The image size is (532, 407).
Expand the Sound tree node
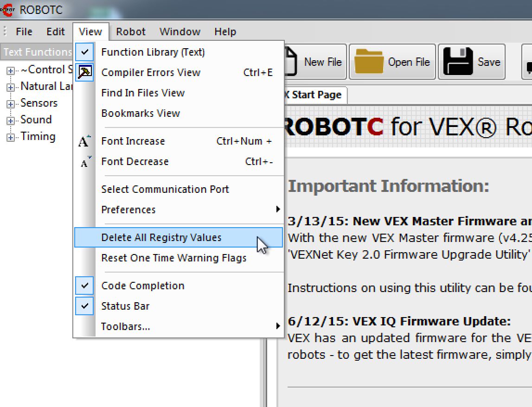tap(11, 121)
